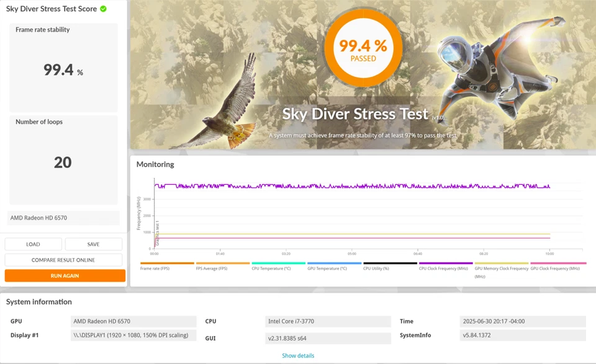Click the Monitoring section heading
The width and height of the screenshot is (596, 364).
point(155,164)
